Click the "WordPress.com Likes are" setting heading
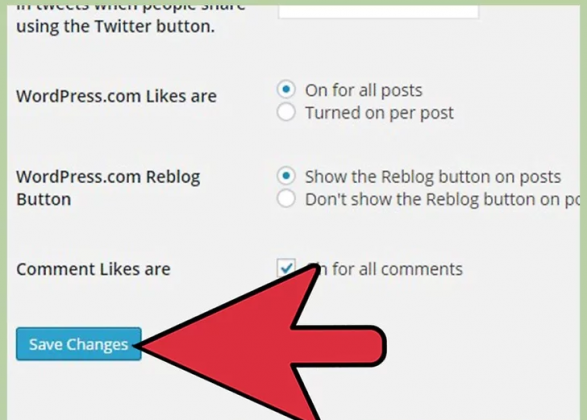Image resolution: width=587 pixels, height=420 pixels. pos(116,96)
